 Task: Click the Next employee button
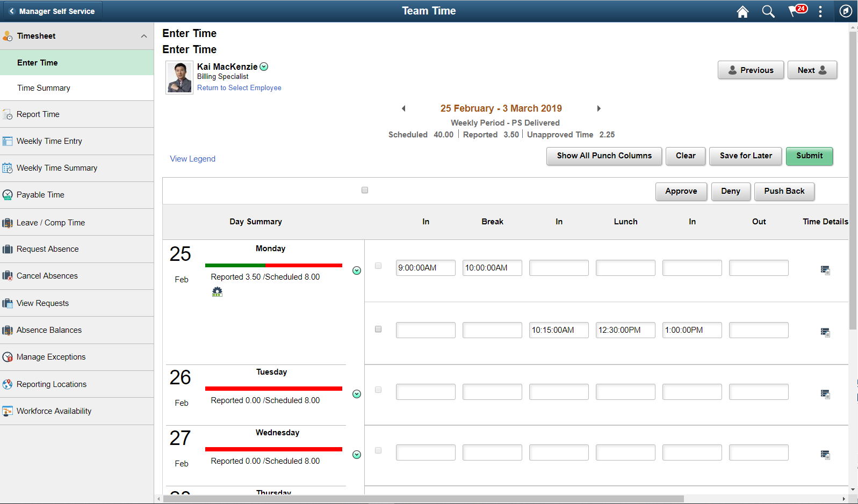click(812, 70)
